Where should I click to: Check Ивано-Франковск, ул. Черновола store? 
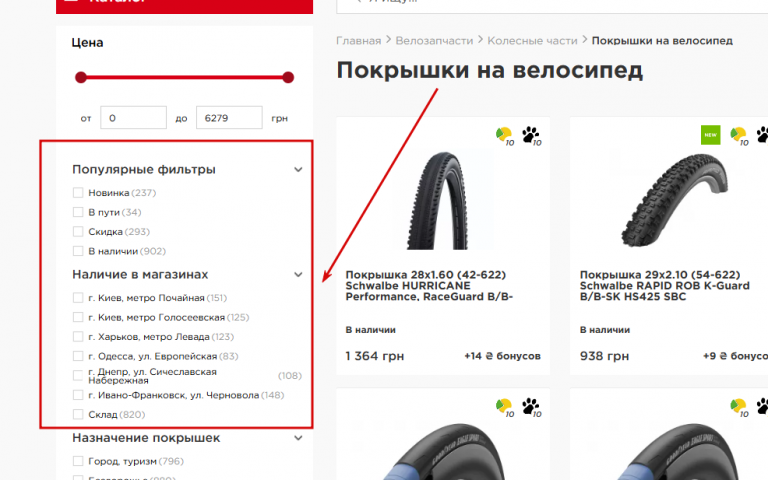point(78,395)
